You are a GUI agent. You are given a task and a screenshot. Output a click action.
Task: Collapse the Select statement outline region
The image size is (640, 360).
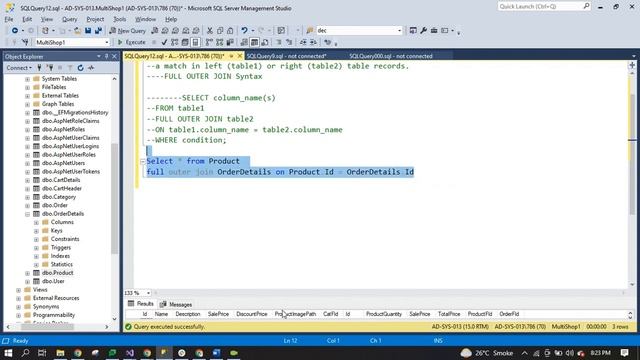pyautogui.click(x=143, y=162)
